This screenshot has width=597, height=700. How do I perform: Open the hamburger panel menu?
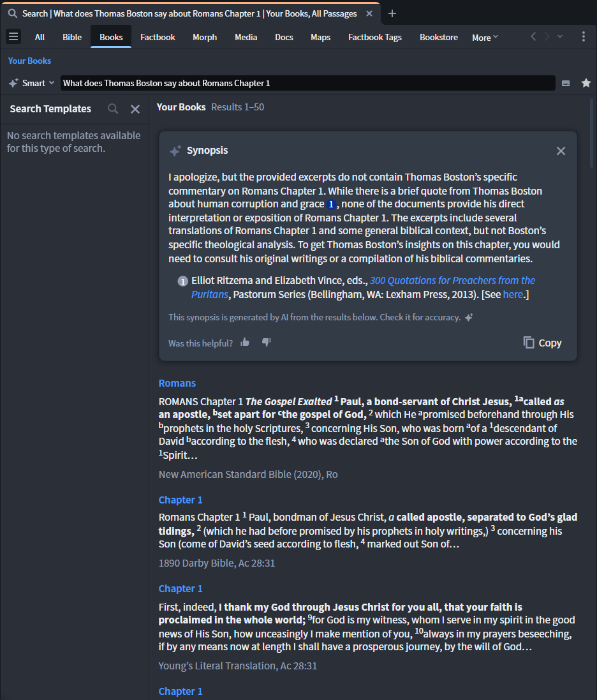click(13, 36)
